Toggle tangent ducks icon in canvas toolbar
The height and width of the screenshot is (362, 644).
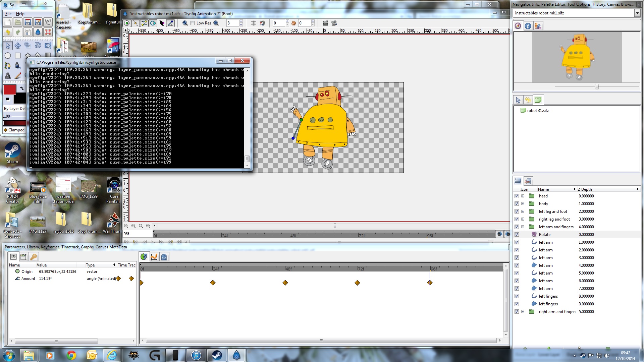[x=144, y=23]
